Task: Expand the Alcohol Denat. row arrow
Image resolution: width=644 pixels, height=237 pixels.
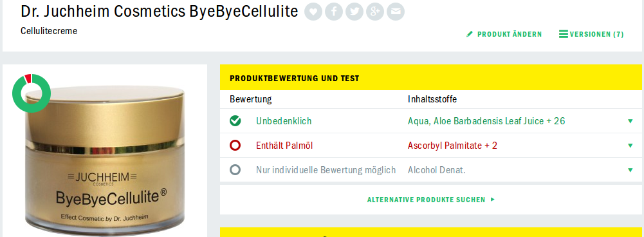Action: point(630,170)
